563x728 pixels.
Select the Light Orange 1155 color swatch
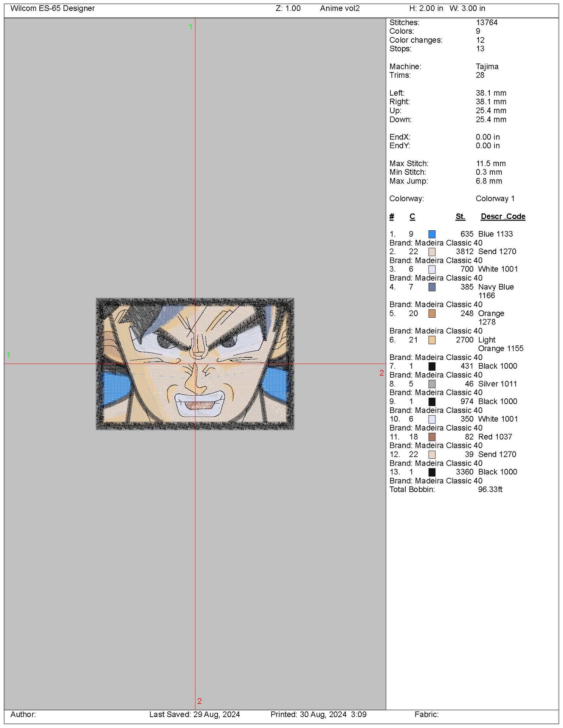tap(432, 340)
